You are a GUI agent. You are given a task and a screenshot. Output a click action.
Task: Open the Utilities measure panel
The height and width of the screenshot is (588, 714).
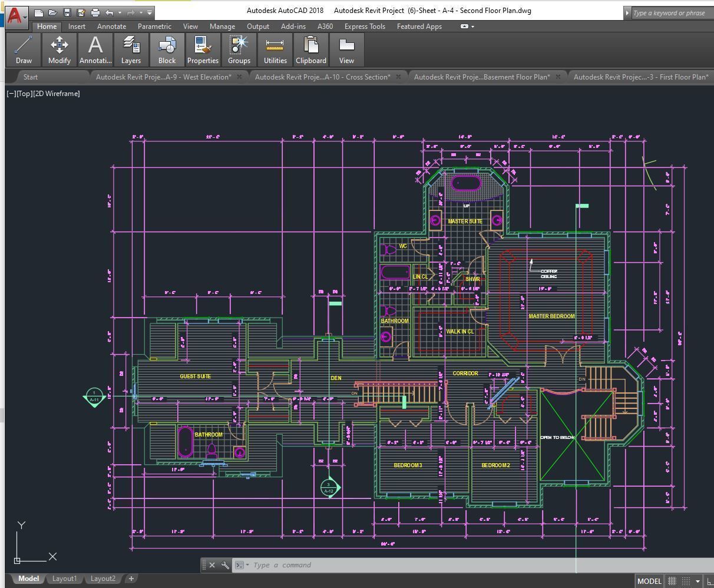coord(275,49)
